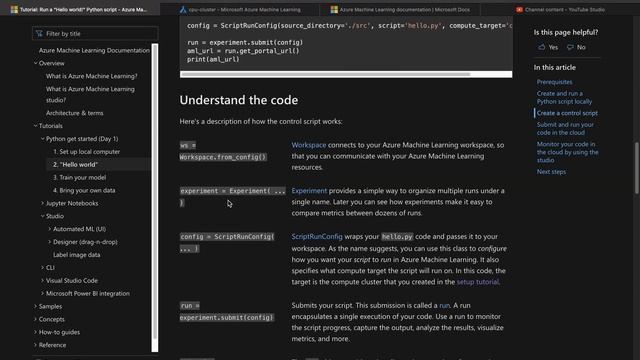640x360 pixels.
Task: Collapse Python get started (Day 1)
Action: pyautogui.click(x=42, y=139)
